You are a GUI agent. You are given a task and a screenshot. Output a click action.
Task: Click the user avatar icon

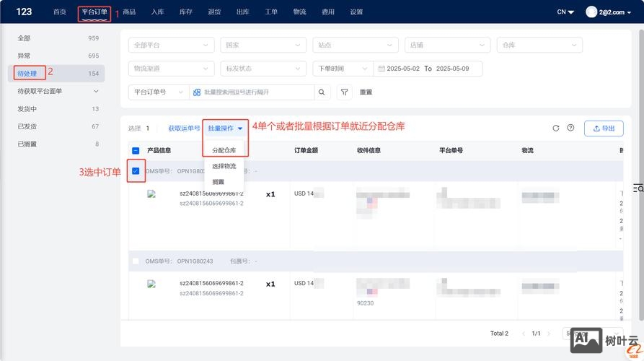[x=591, y=12]
